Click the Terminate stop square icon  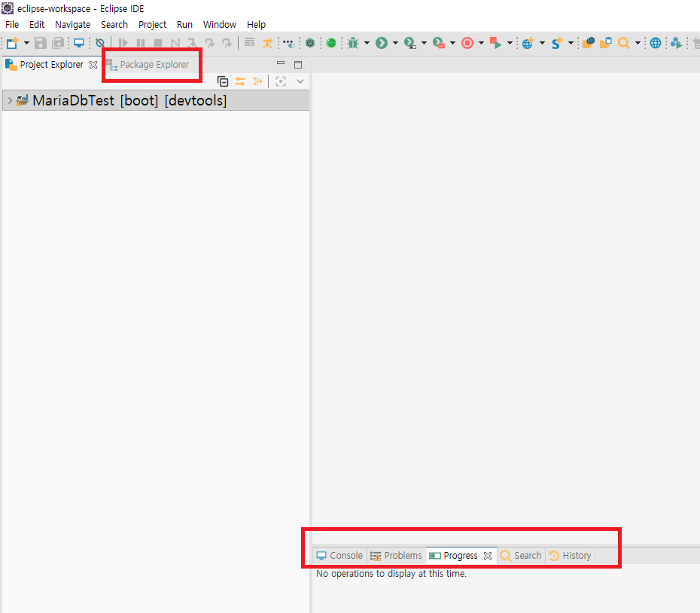(x=157, y=43)
